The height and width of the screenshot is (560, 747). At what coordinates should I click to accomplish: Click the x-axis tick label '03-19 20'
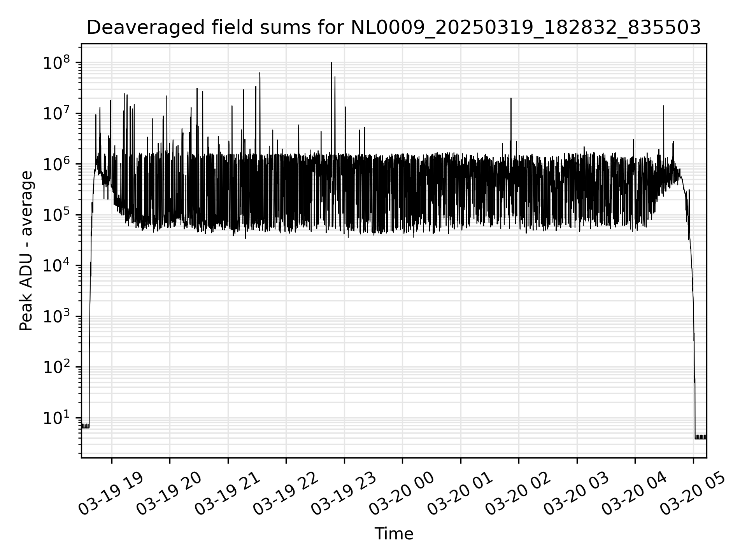click(169, 494)
